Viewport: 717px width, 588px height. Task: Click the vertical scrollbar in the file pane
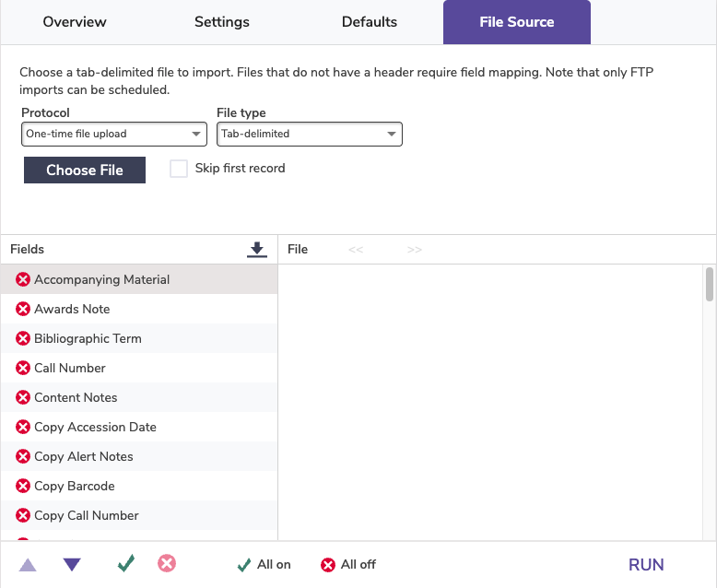pos(710,285)
